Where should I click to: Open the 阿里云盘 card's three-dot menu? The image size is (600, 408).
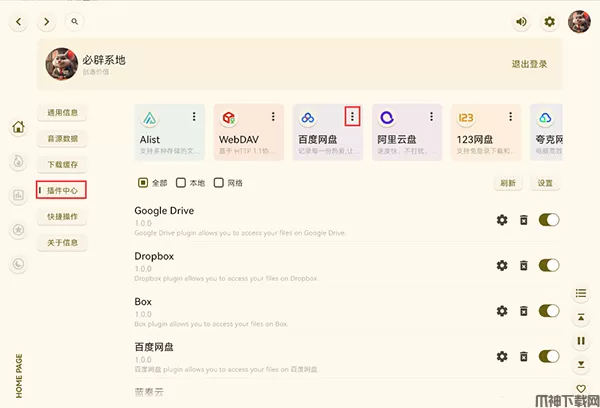[431, 117]
